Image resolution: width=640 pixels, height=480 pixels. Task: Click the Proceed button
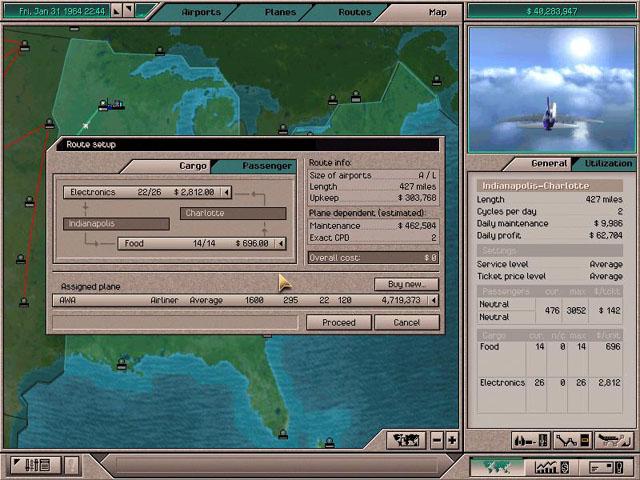pyautogui.click(x=338, y=322)
